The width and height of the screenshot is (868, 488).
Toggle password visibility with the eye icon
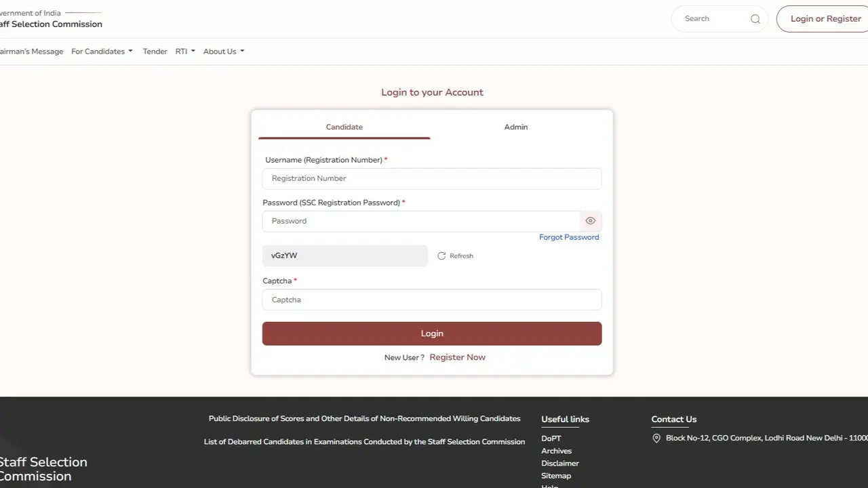click(x=590, y=220)
